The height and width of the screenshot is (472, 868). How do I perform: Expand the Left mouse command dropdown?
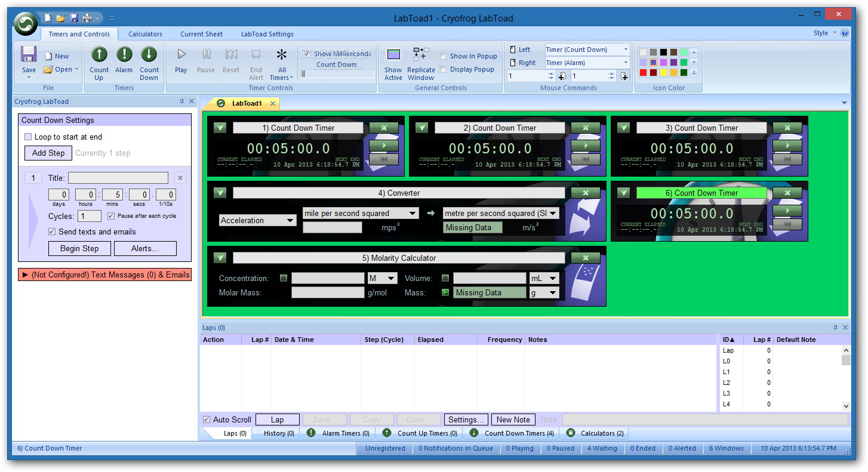[626, 50]
